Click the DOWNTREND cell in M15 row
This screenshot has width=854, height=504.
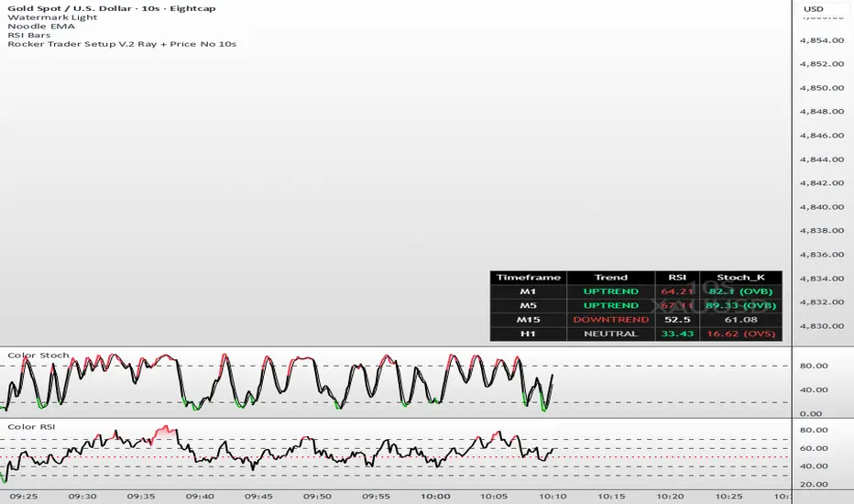610,320
